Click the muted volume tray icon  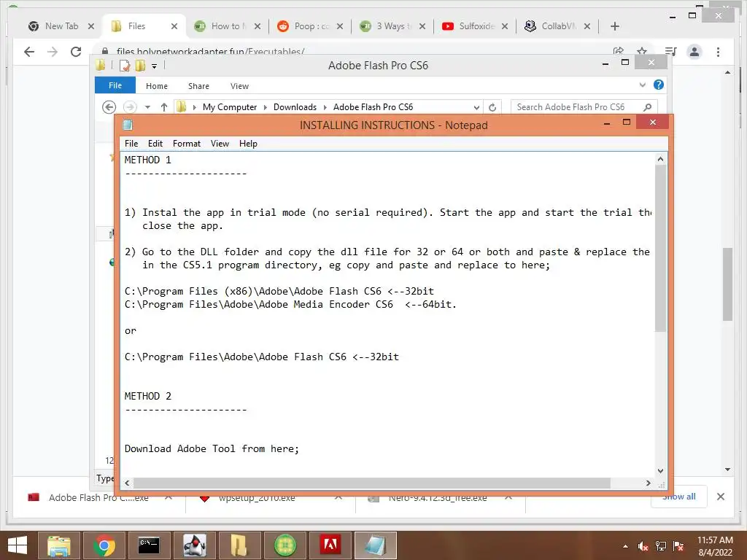tap(643, 546)
